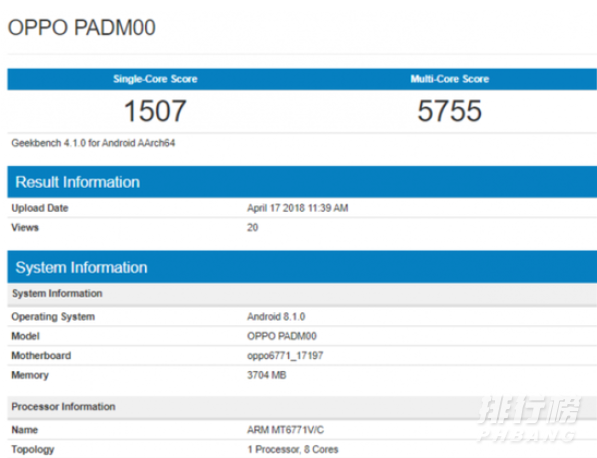Select the motherboard value oppo6771_17197

pyautogui.click(x=285, y=356)
